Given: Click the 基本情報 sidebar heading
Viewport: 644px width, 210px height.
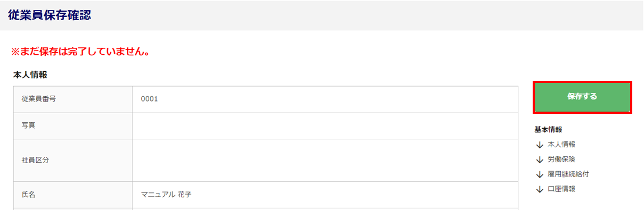Looking at the screenshot, I should pyautogui.click(x=548, y=129).
